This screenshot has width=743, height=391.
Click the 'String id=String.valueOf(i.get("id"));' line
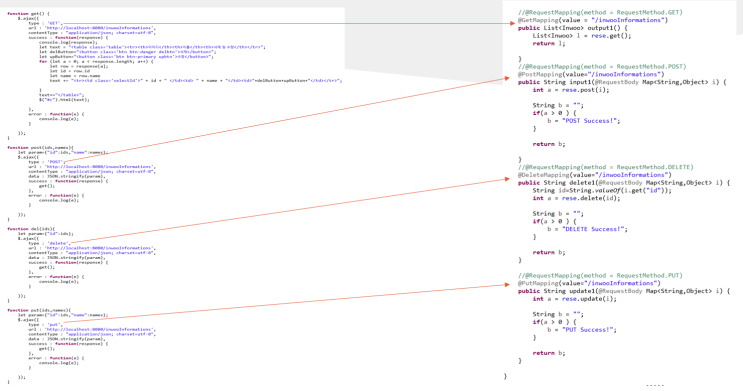[x=602, y=190]
